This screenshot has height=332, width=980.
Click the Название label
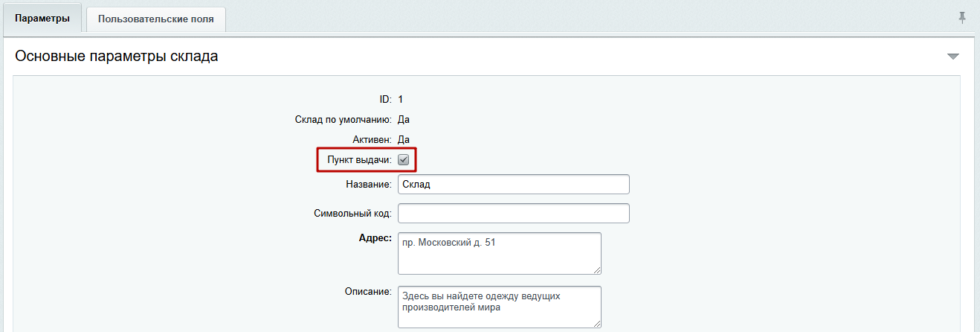[x=369, y=184]
